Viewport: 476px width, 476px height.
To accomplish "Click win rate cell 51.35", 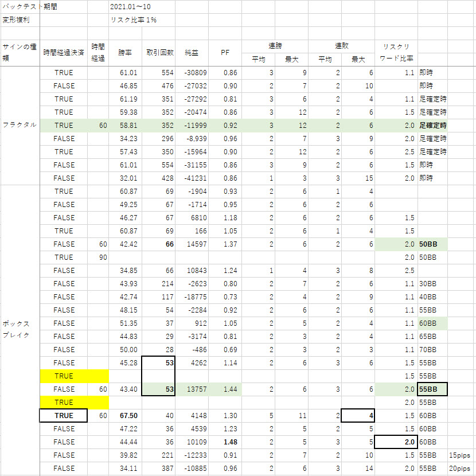I will [125, 323].
